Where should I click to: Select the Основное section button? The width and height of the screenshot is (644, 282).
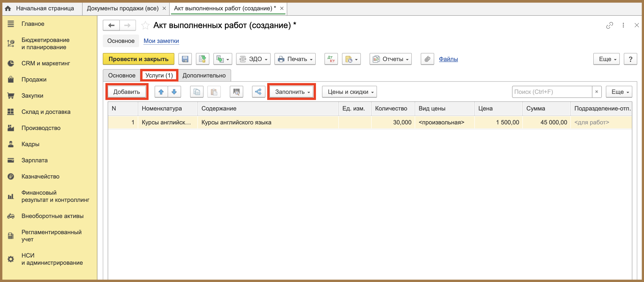[x=121, y=41]
